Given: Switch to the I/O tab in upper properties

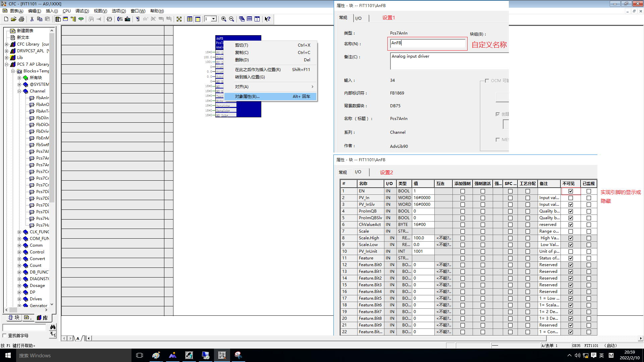Looking at the screenshot, I should click(358, 18).
